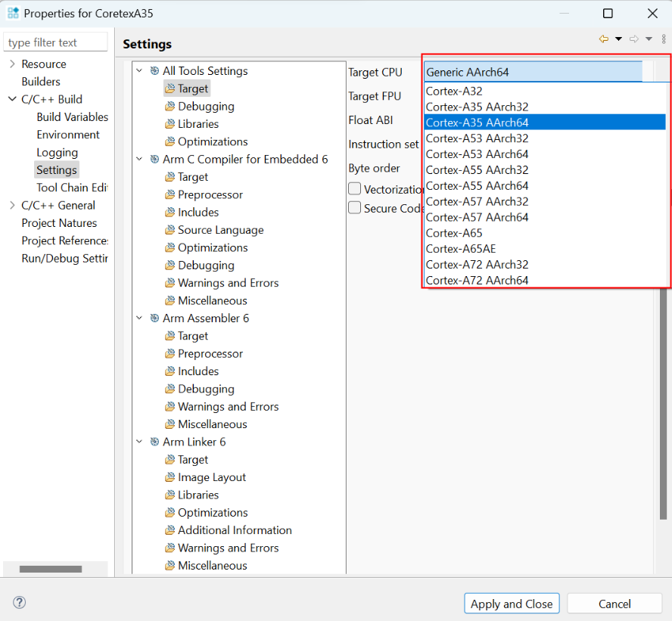Viewport: 672px width, 621px height.
Task: Click the Arm Linker 6 tool icon
Action: pyautogui.click(x=154, y=442)
